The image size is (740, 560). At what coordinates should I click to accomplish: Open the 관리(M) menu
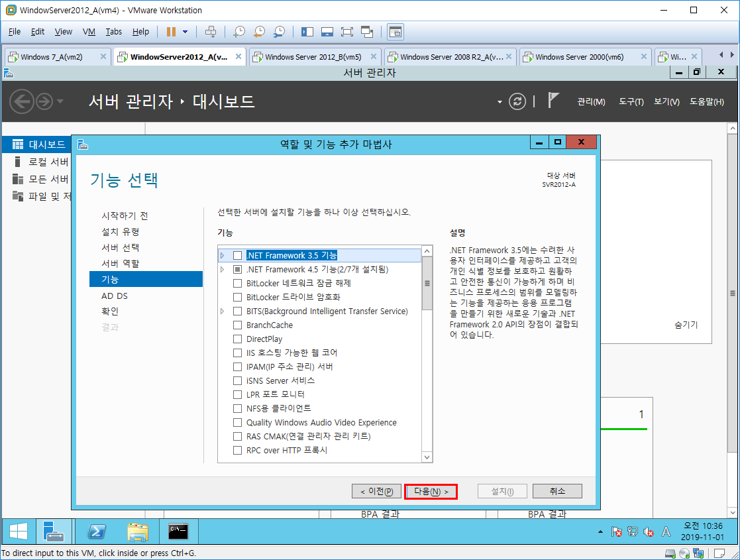(591, 101)
